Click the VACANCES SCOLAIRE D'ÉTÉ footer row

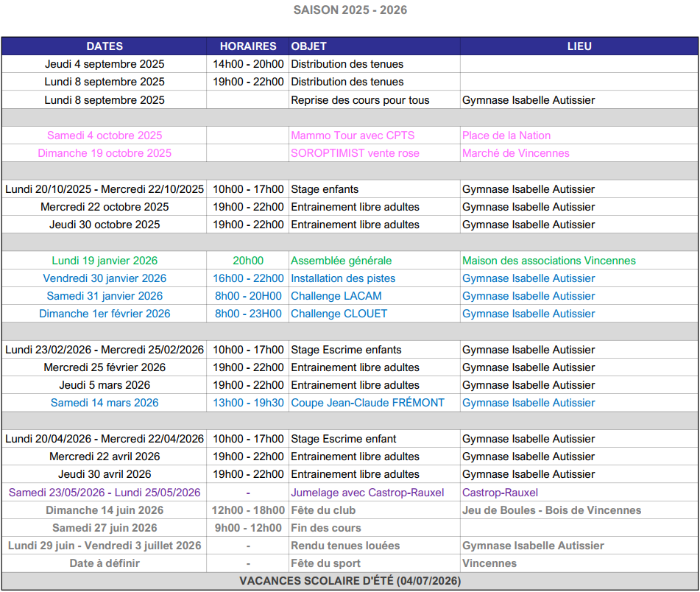[350, 581]
